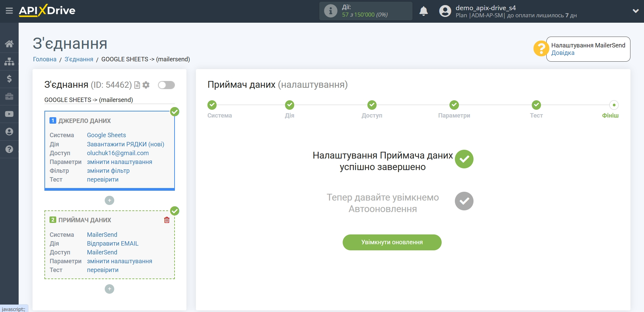Viewport: 644px width, 312px height.
Task: Click the ДЖЕРЕЛО ДАНИХ block header
Action: click(84, 121)
